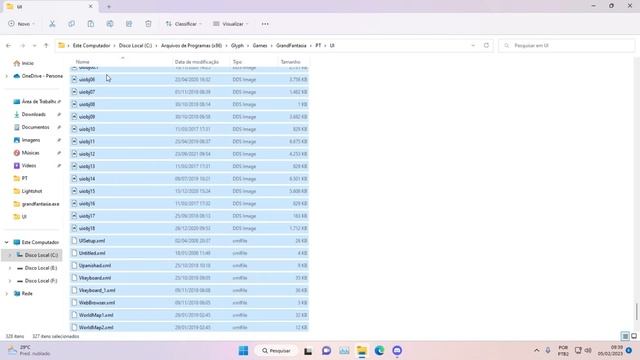
Task: Click Glyph in address breadcrumb
Action: pyautogui.click(x=237, y=46)
